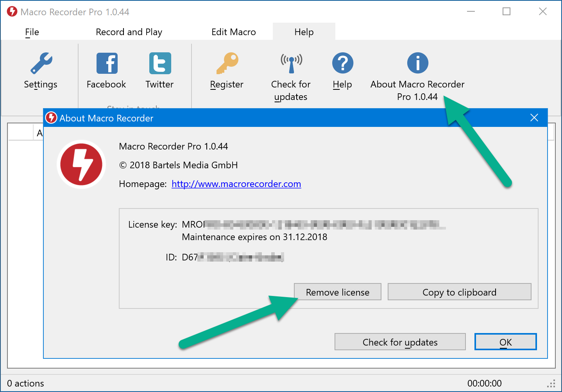Viewport: 562px width, 392px height.
Task: Open the macrorecorder.com homepage link
Action: point(236,184)
